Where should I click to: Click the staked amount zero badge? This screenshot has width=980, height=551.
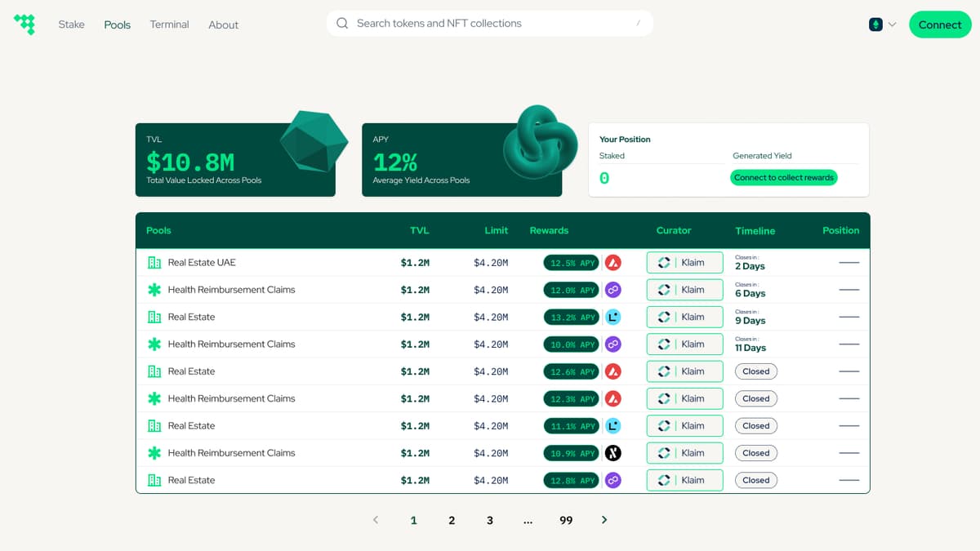(604, 177)
